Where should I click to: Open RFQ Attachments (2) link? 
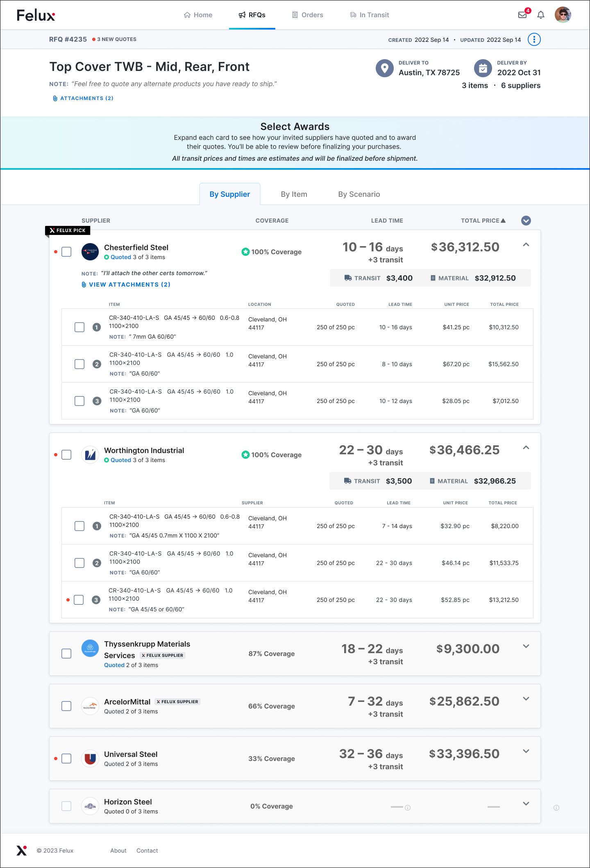coord(83,98)
